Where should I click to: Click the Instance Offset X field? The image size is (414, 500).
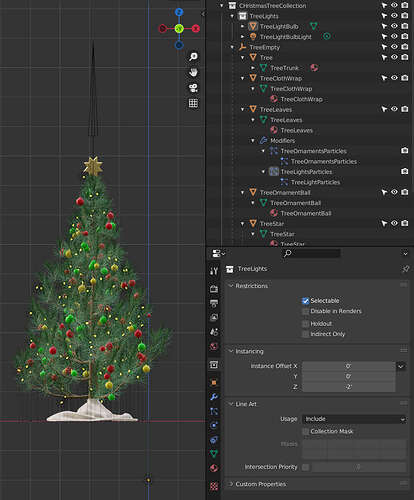point(348,366)
